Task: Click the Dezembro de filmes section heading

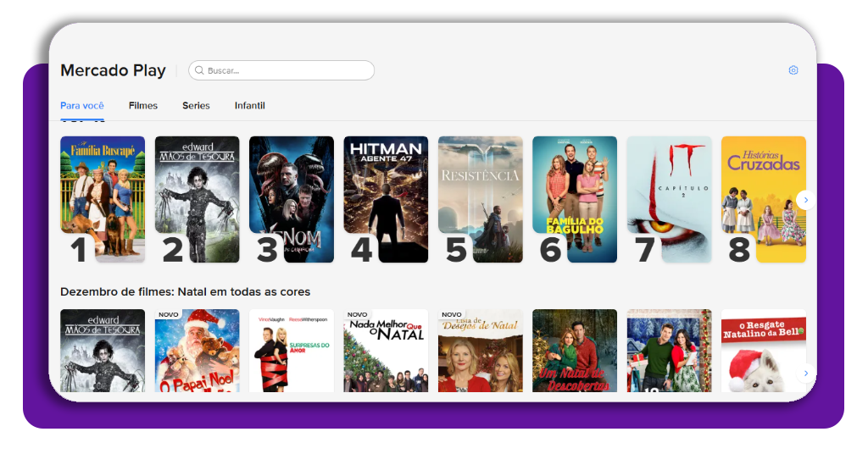Action: point(185,291)
